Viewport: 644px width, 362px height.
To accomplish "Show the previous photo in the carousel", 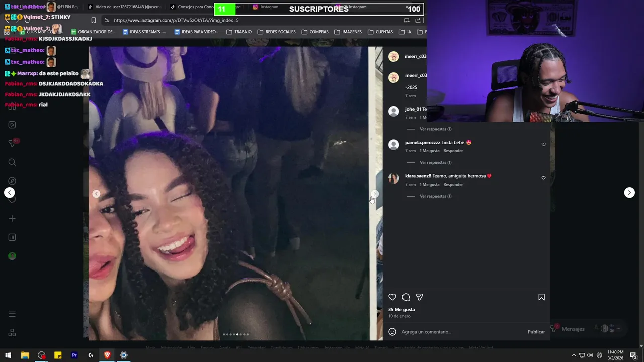I will (x=96, y=194).
